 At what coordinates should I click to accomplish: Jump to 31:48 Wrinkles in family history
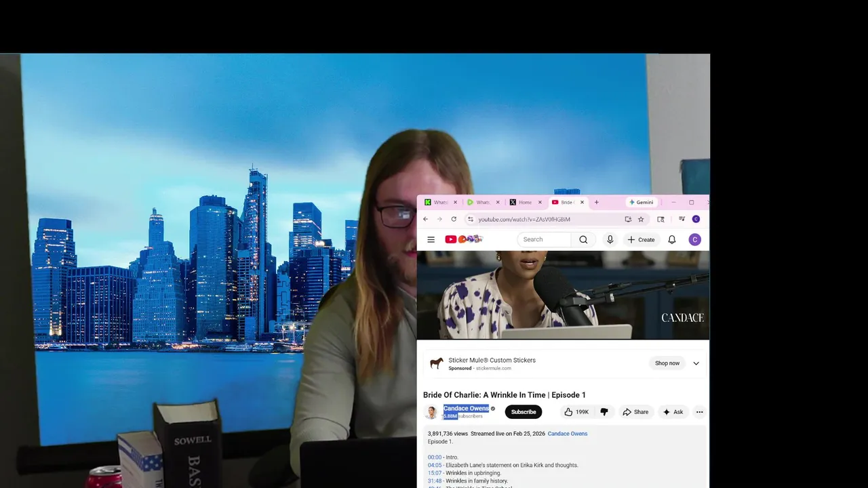(x=435, y=481)
